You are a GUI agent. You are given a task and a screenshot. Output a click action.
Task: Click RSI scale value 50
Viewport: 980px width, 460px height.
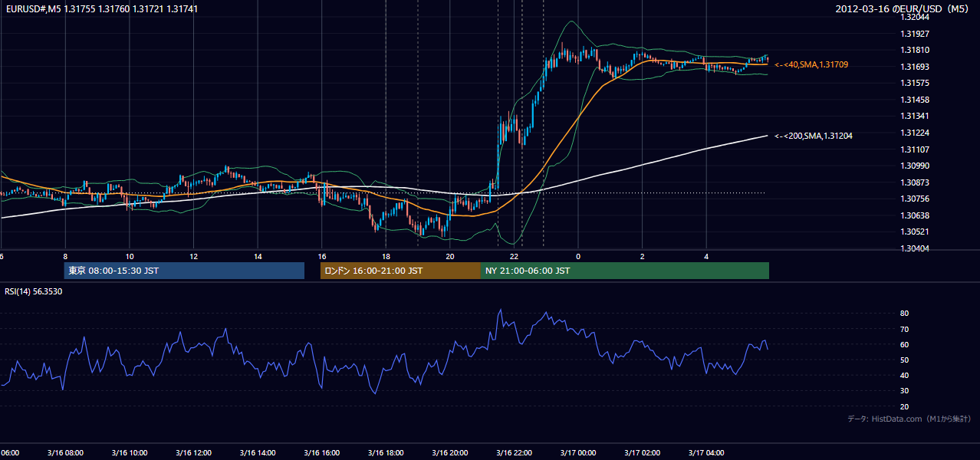[x=904, y=360]
